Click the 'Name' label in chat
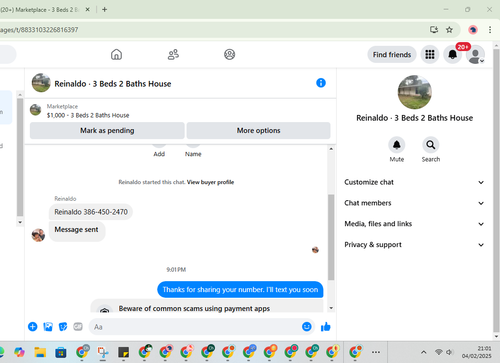The width and height of the screenshot is (500, 363). 193,154
